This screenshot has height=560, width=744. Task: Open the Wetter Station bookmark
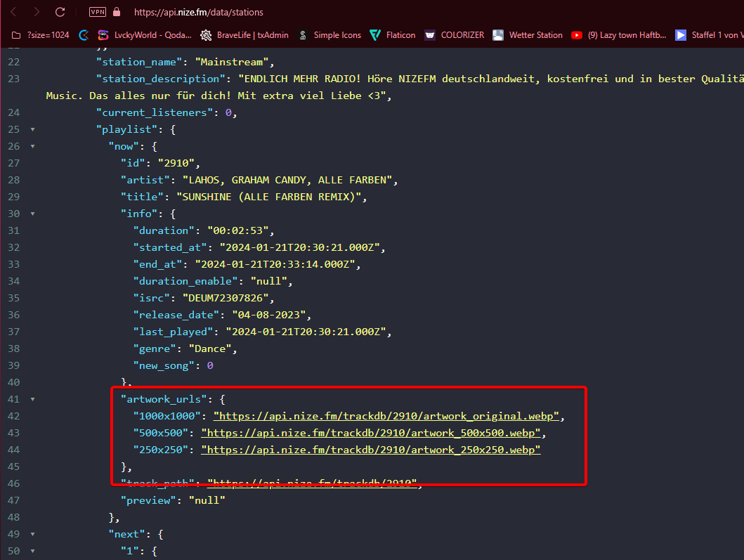pos(528,34)
